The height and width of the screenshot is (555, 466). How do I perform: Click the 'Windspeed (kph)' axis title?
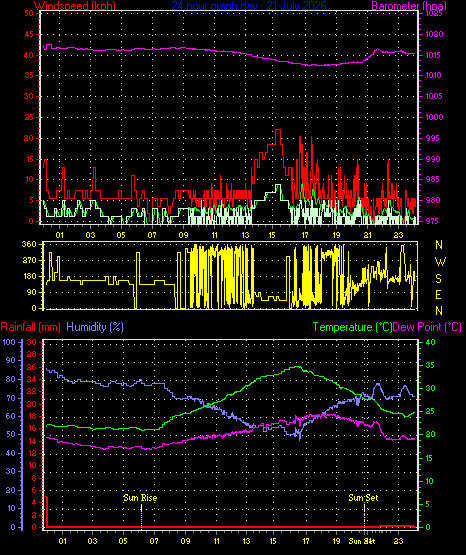pos(75,6)
